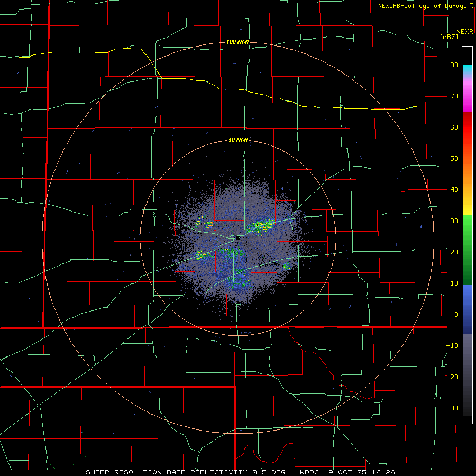Click the 100 NMI range ring label

pos(237,42)
